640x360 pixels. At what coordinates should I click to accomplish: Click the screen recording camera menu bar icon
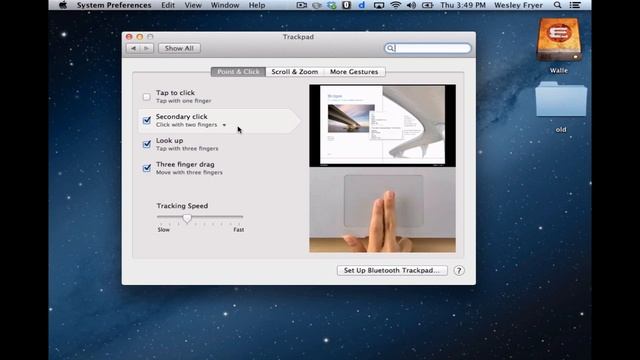tap(302, 5)
